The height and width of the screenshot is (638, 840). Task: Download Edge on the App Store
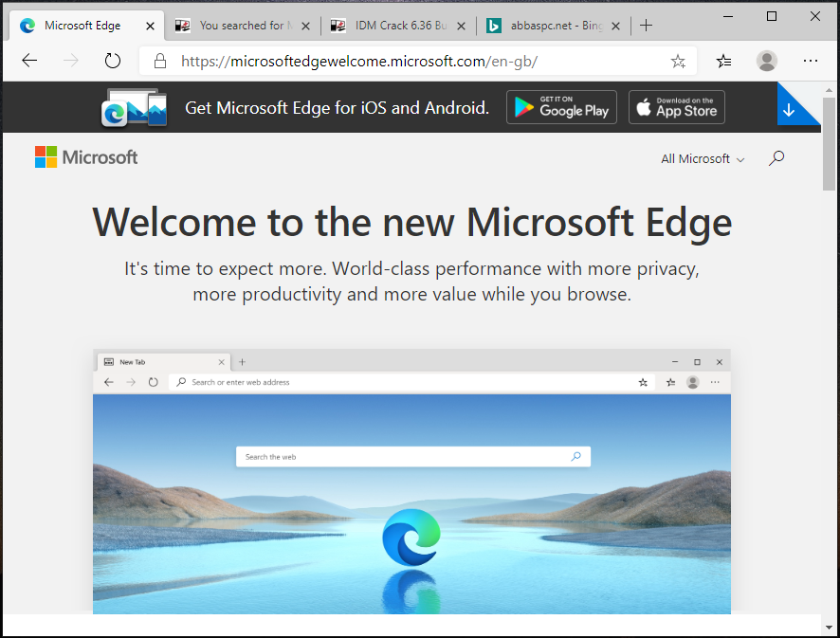pyautogui.click(x=677, y=107)
